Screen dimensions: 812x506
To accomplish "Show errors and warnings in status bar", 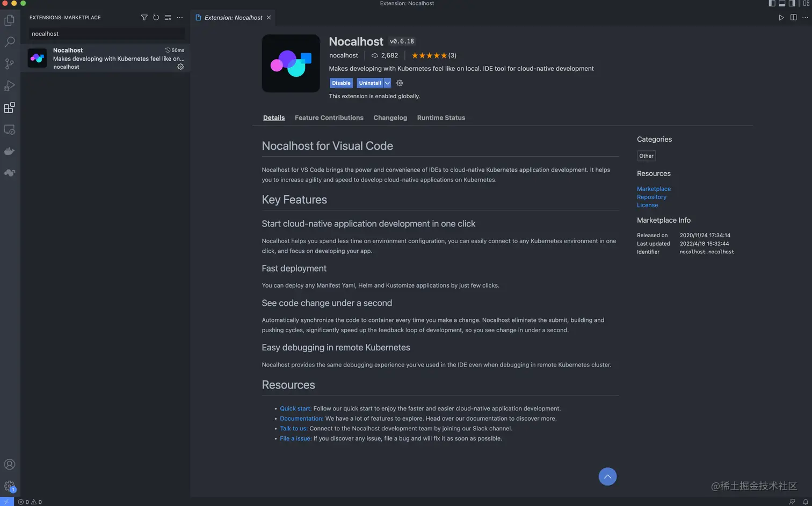I will point(30,502).
